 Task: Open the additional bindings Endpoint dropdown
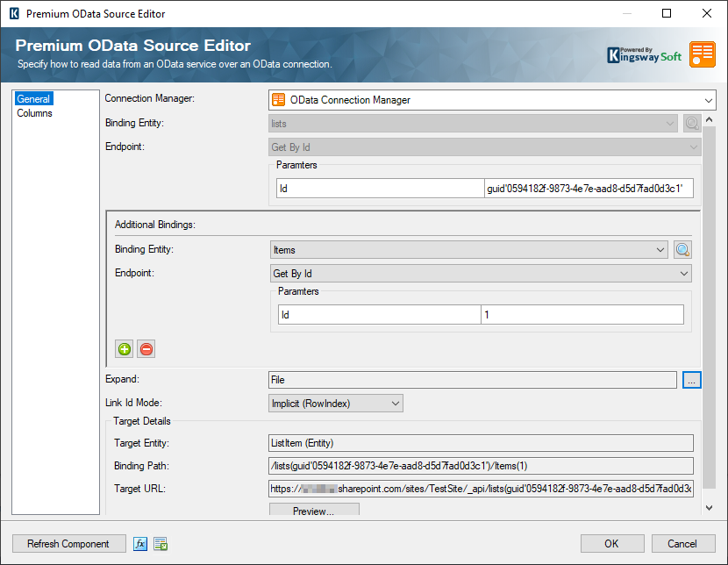(481, 274)
